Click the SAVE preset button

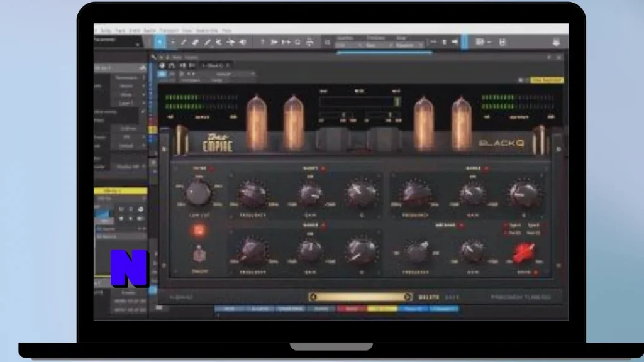click(452, 297)
